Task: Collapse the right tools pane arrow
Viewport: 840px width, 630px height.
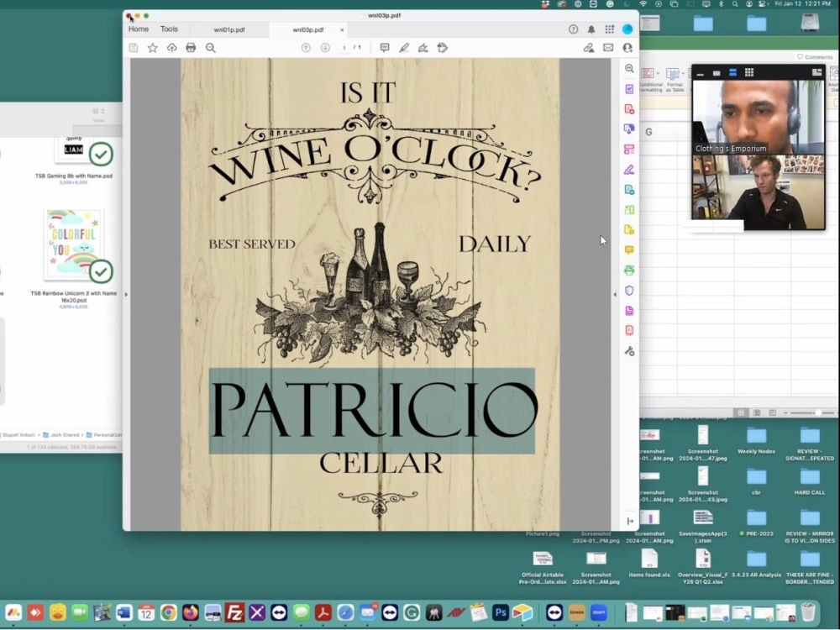Action: tap(615, 294)
